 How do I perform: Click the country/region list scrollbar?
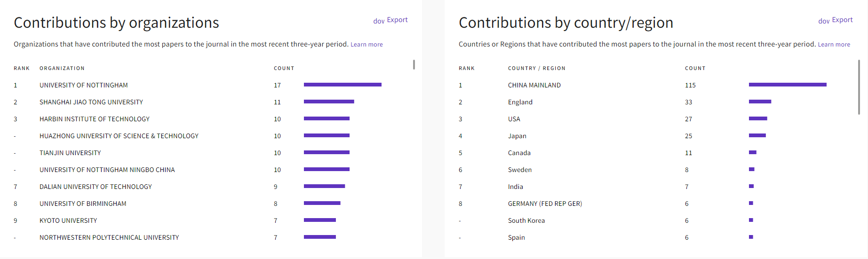(859, 87)
